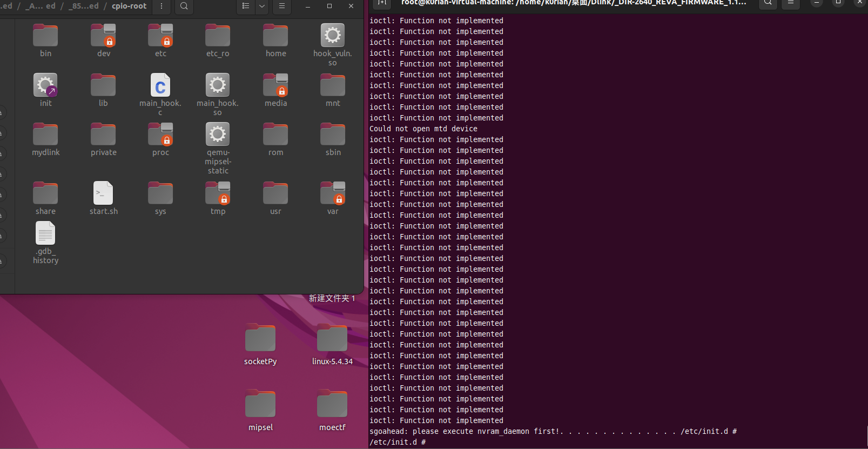Select the init link file
This screenshot has width=868, height=449.
(x=45, y=90)
